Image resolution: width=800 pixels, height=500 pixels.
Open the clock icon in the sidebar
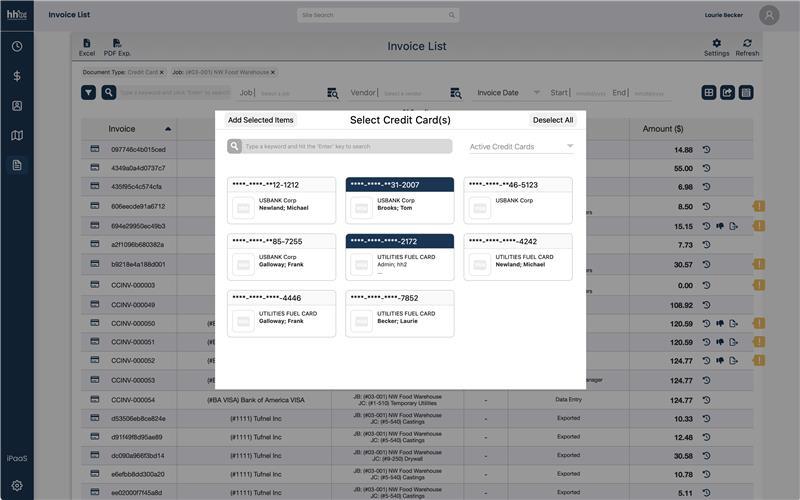[x=17, y=46]
